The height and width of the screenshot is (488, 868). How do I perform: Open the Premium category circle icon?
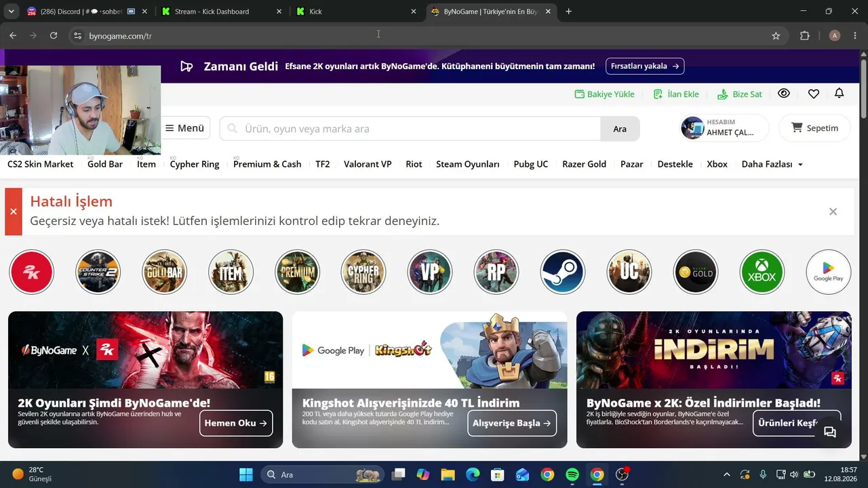coord(297,272)
